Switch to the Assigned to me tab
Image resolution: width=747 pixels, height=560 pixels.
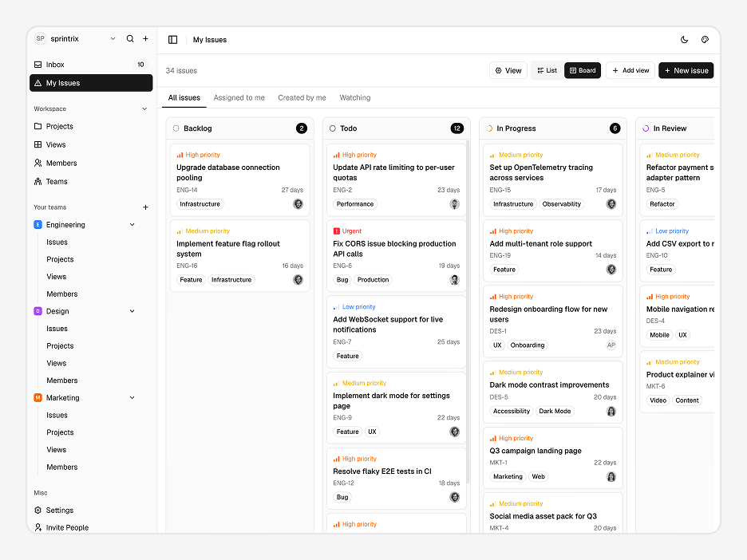point(239,97)
